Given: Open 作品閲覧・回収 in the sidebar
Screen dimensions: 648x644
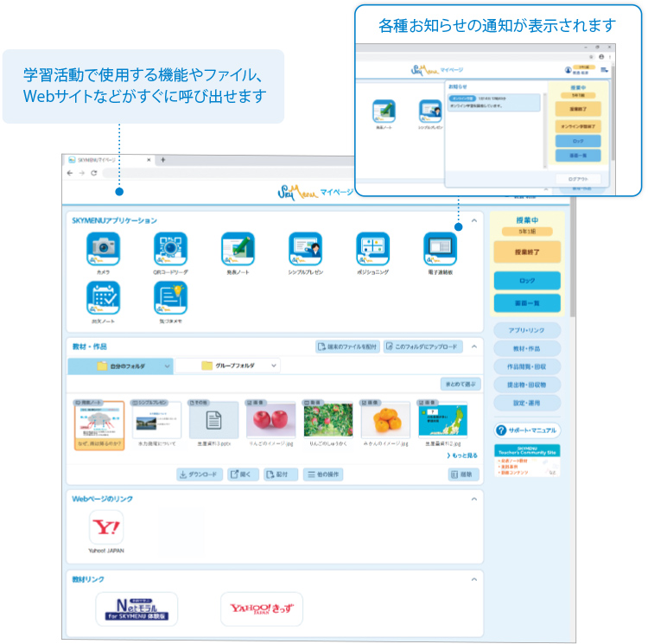Looking at the screenshot, I should (527, 367).
